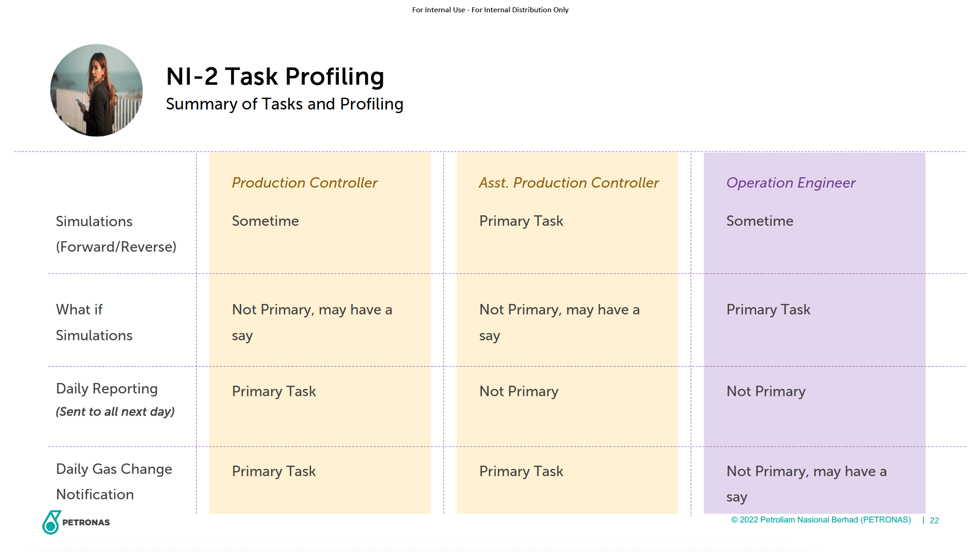Click the circular woman portrait photo

[96, 90]
